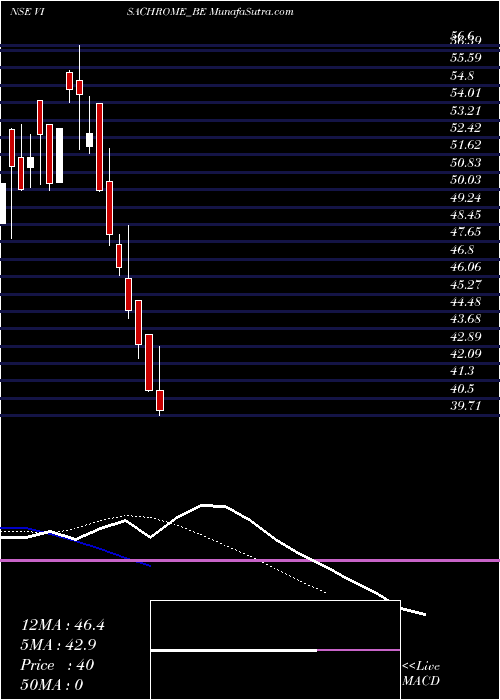This screenshot has width=500, height=700.
Task: Click the 55.59 price axis label
Action: click(x=465, y=58)
